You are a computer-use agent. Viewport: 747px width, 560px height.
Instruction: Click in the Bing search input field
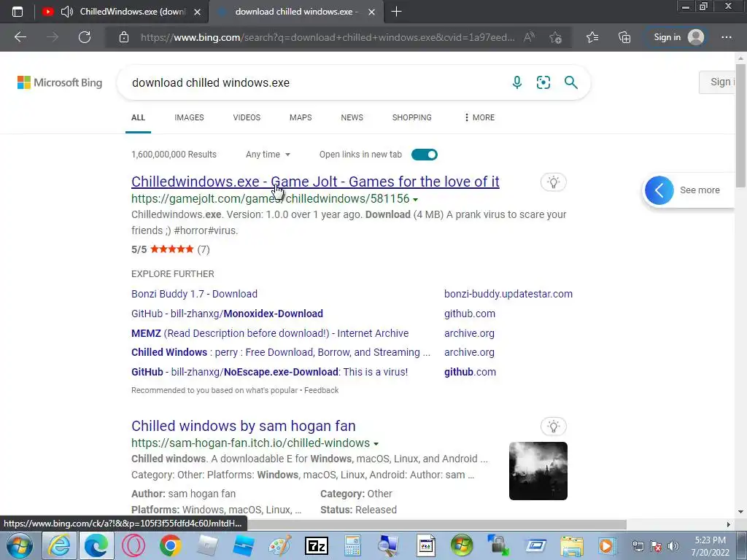[x=314, y=82]
